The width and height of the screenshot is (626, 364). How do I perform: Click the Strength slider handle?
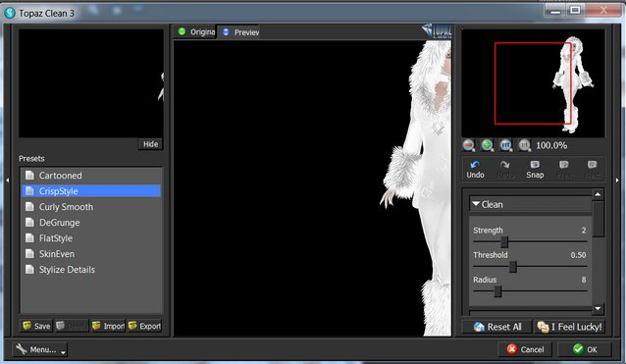[x=504, y=241]
